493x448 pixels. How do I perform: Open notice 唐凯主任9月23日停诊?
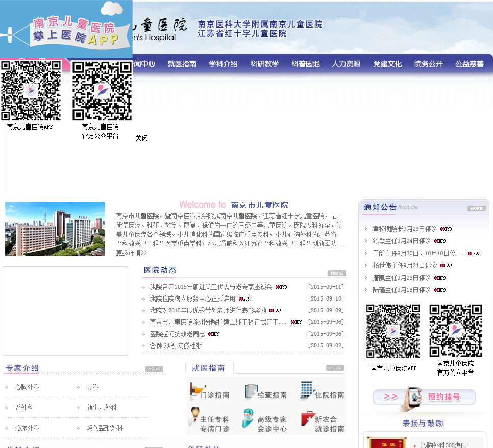click(402, 278)
